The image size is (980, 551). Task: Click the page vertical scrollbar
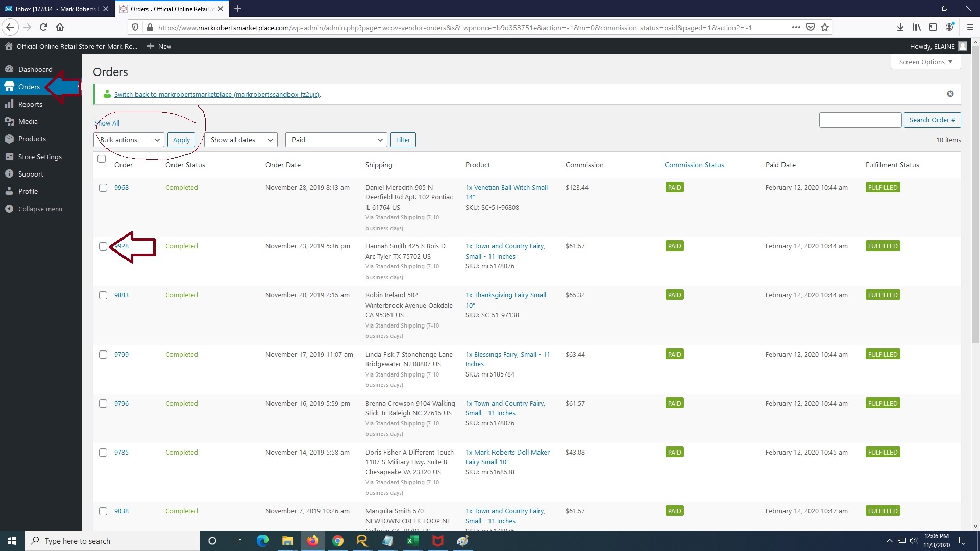(x=975, y=194)
